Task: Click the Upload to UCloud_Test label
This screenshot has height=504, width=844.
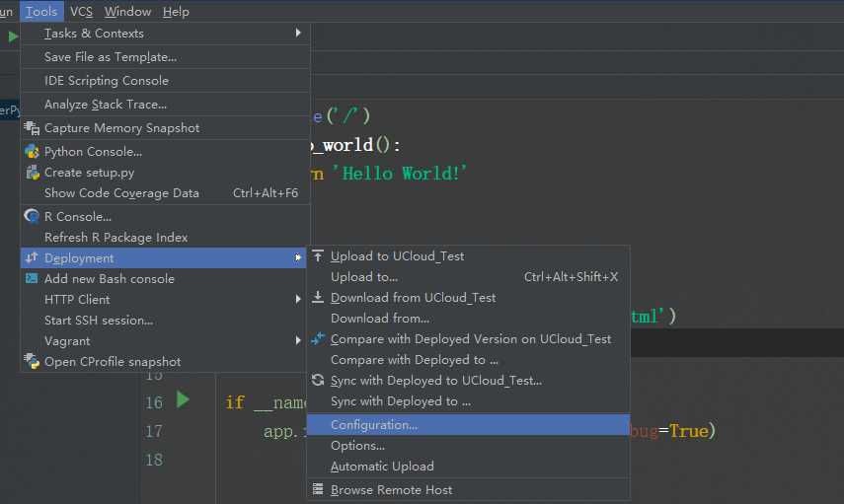Action: (397, 256)
